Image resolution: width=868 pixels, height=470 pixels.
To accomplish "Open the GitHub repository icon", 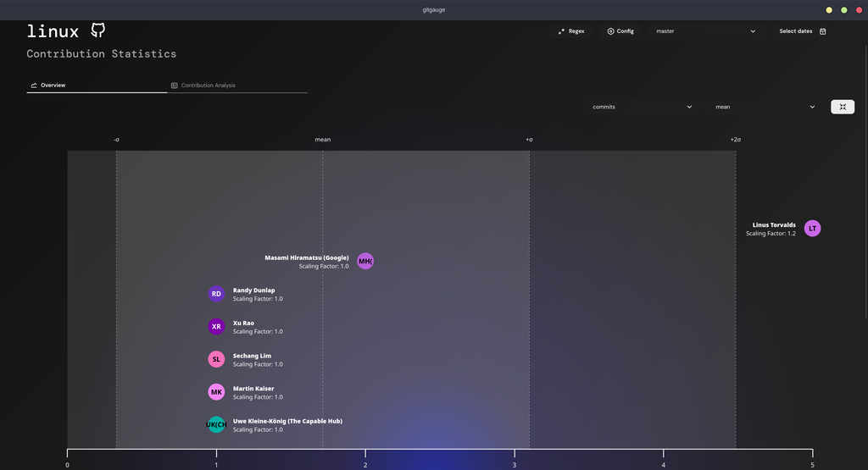I will pos(98,30).
